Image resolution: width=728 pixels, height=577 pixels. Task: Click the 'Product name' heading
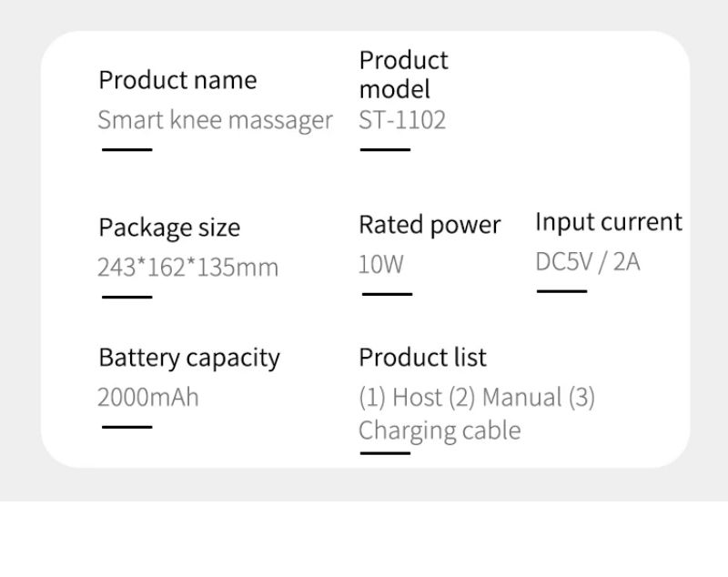coord(177,80)
